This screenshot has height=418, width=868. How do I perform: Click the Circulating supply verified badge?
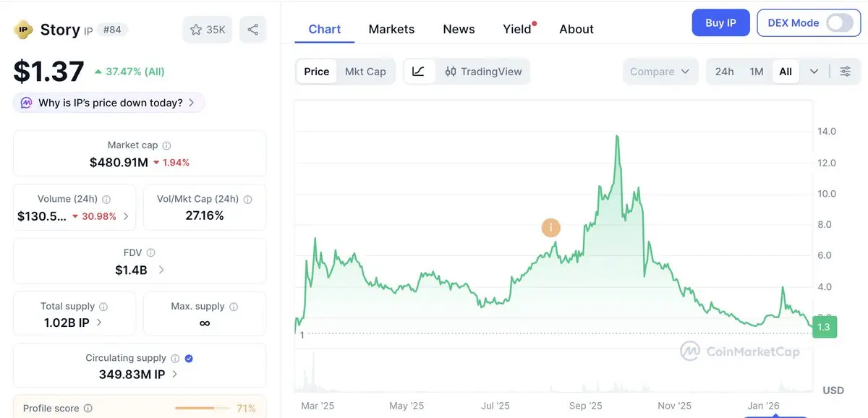(189, 358)
